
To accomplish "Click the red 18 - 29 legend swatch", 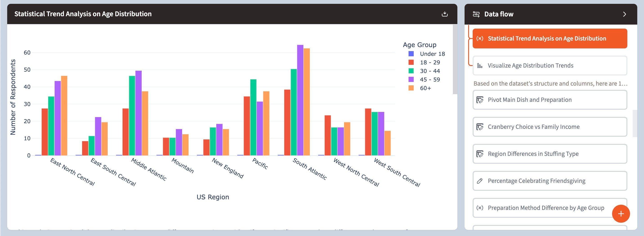I will pyautogui.click(x=411, y=62).
